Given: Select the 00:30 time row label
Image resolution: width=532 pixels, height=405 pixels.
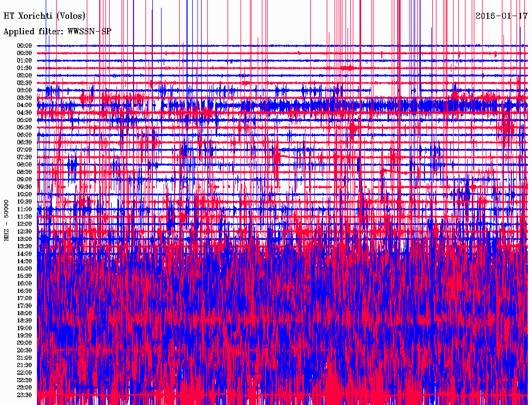Looking at the screenshot, I should click(x=25, y=53).
